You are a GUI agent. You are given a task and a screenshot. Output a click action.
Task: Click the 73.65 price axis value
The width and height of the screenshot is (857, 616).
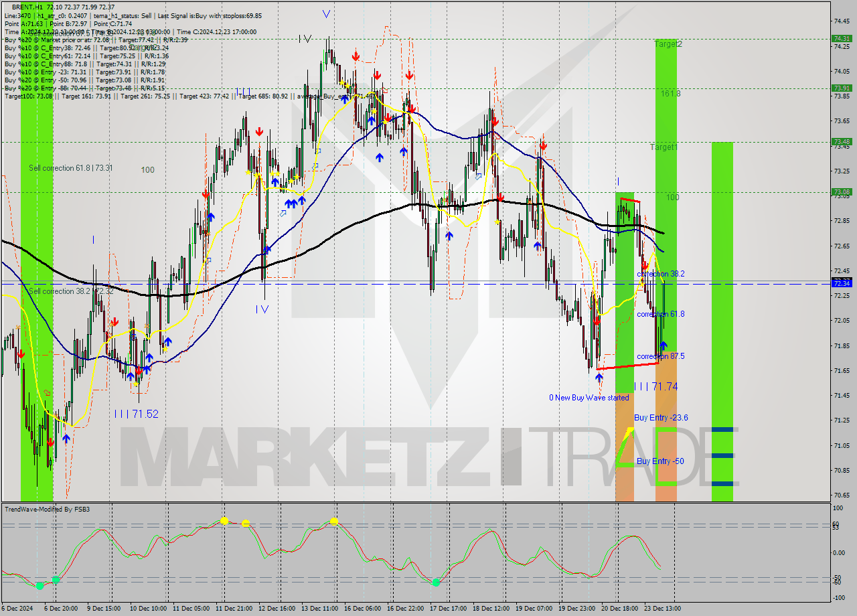point(842,121)
